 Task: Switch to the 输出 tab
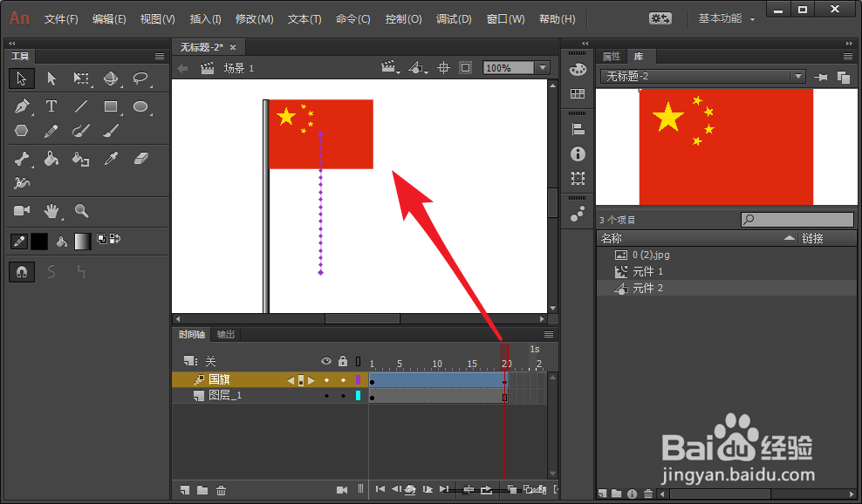225,334
